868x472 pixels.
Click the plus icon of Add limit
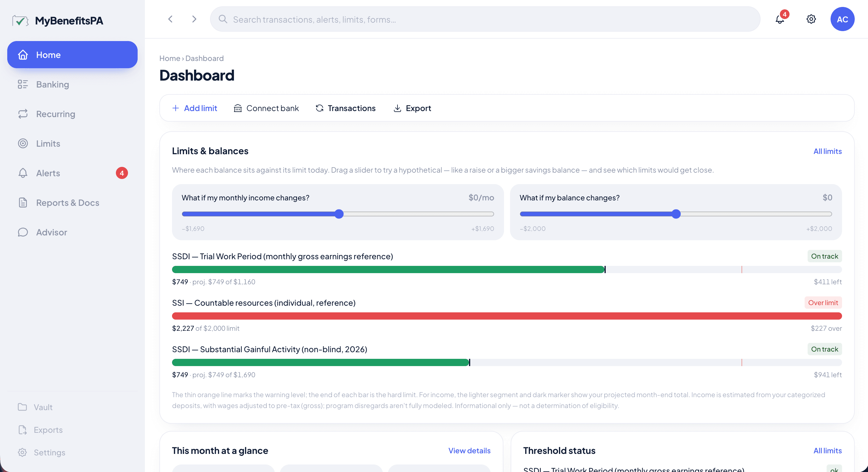click(176, 108)
